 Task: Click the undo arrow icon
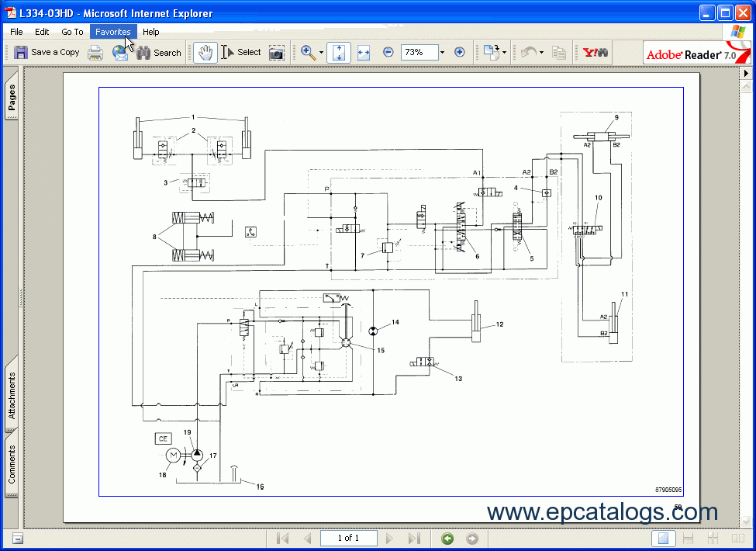click(x=529, y=52)
